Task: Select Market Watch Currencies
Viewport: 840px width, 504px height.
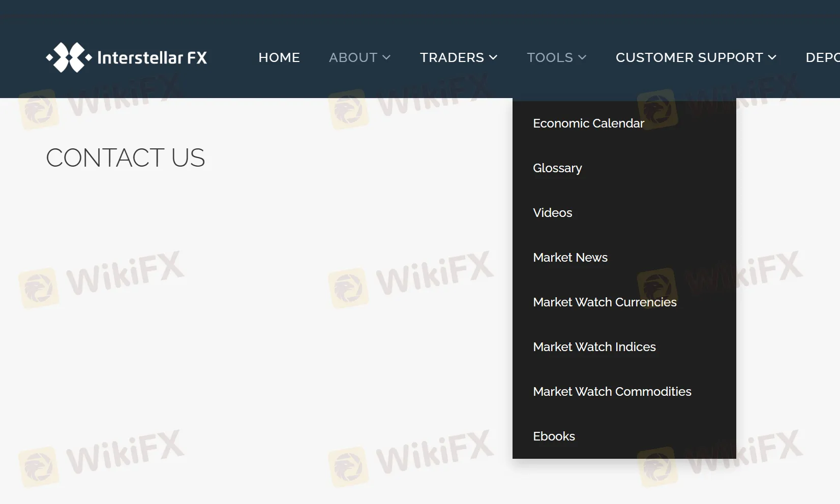Action: [x=605, y=302]
